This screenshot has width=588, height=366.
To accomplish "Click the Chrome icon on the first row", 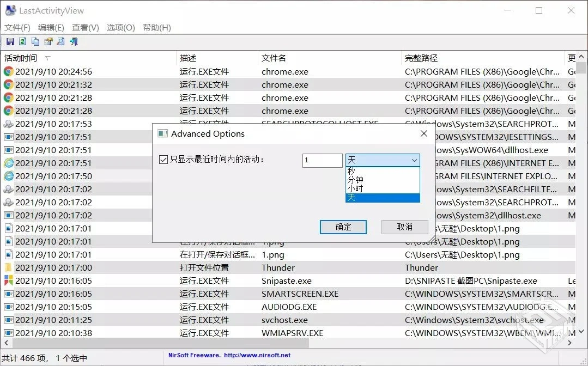I will (8, 71).
